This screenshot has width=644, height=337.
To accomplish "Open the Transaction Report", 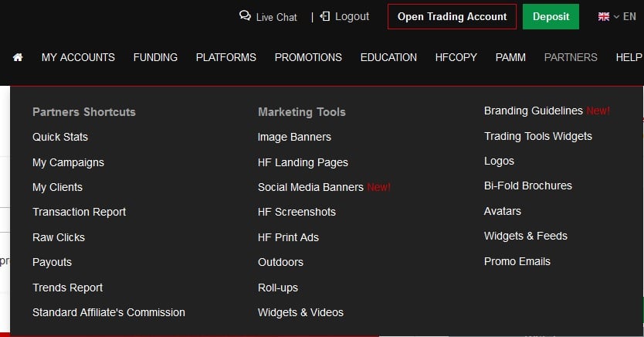I will (80, 212).
